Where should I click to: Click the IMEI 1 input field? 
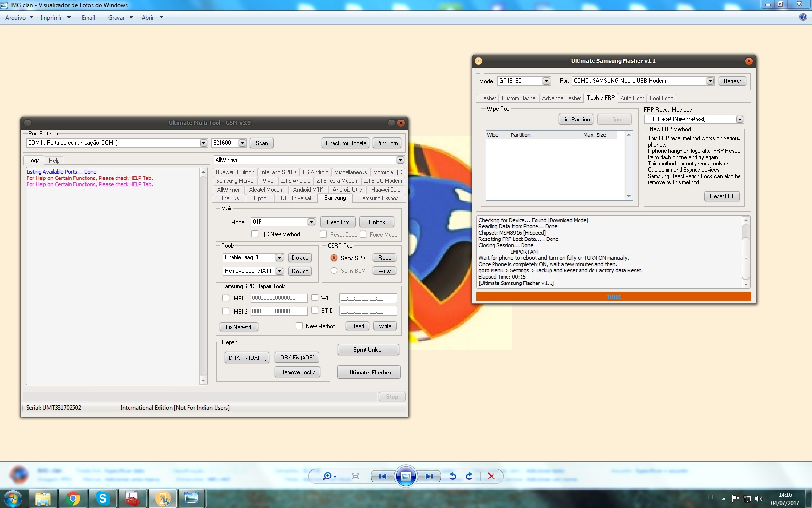pos(279,298)
